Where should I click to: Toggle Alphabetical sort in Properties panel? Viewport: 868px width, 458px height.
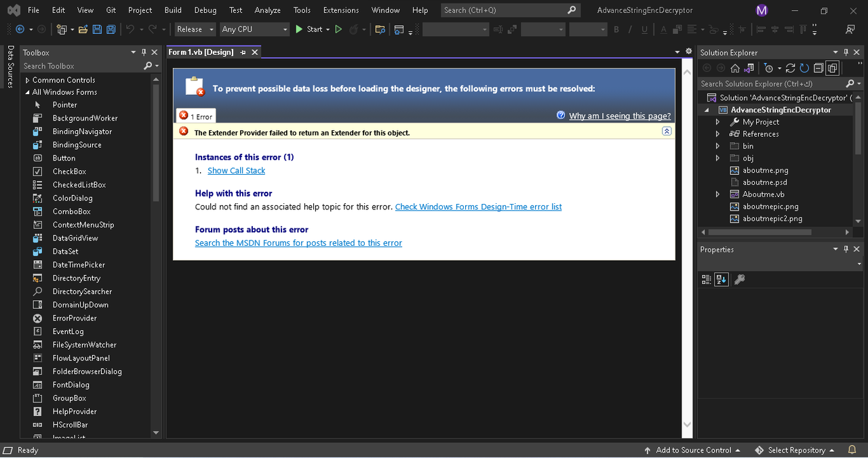click(x=721, y=279)
